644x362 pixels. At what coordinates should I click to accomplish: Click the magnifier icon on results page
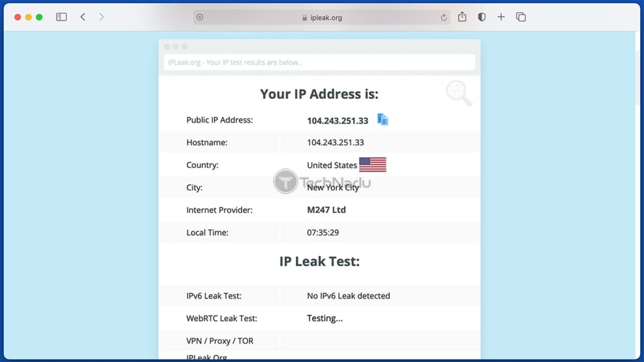[x=458, y=93]
